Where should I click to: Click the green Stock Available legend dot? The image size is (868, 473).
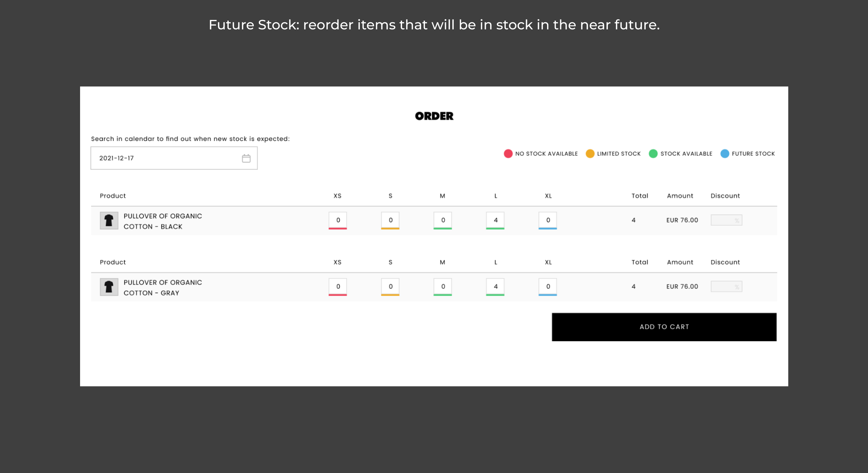click(x=653, y=154)
